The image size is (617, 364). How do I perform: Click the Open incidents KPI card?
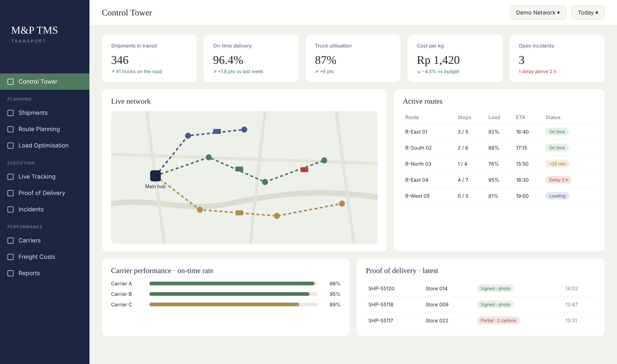click(557, 59)
